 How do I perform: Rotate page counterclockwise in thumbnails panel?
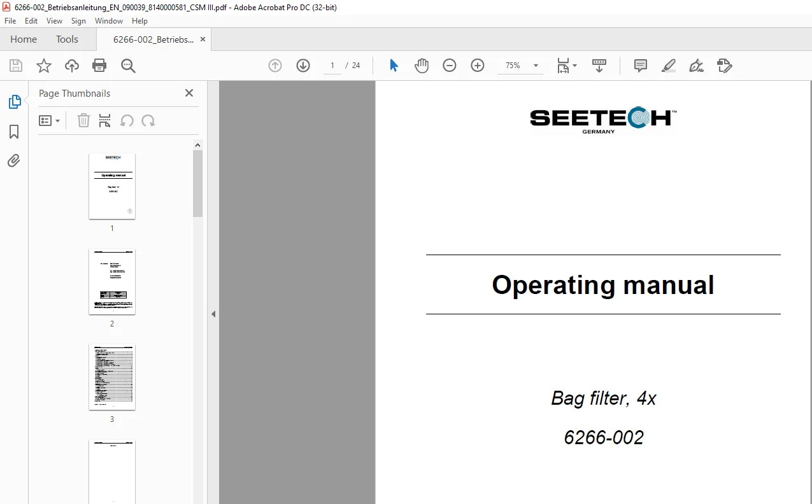click(127, 120)
